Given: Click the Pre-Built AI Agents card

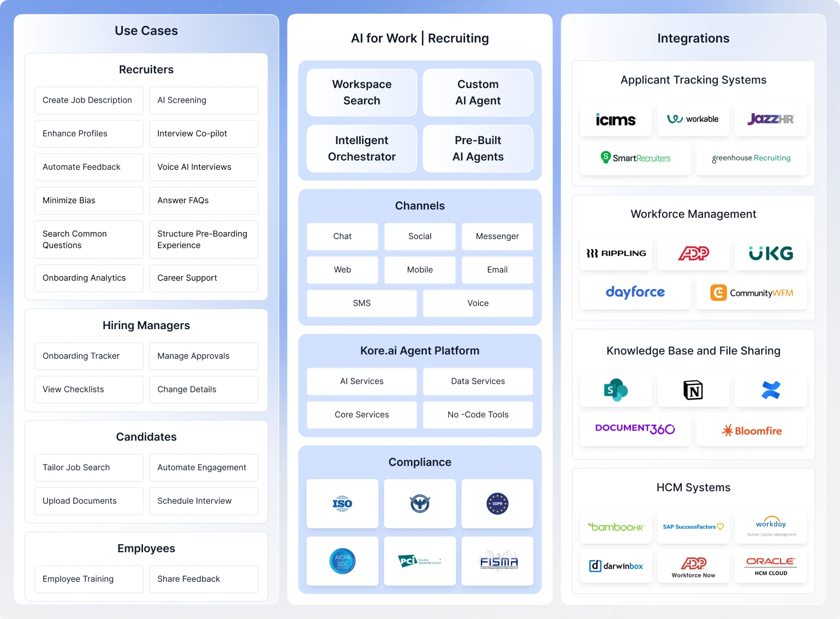Looking at the screenshot, I should pos(478,148).
